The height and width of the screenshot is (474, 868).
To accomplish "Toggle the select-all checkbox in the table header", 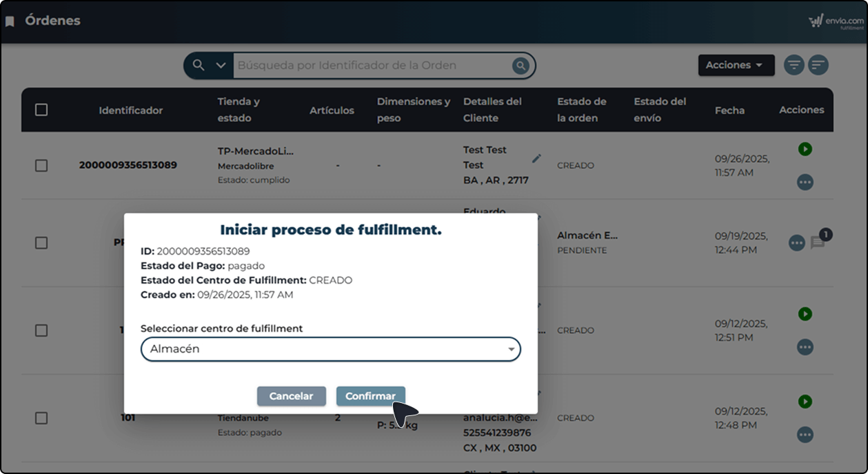I will (41, 110).
